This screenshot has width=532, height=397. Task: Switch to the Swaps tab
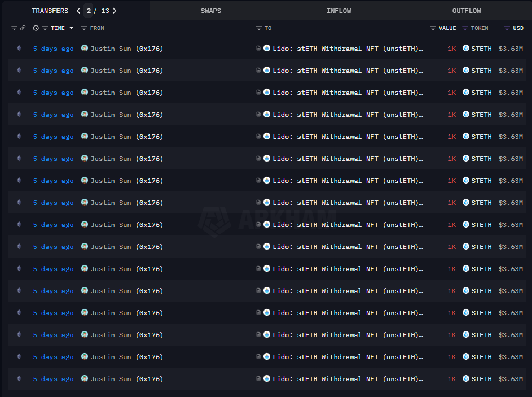211,11
